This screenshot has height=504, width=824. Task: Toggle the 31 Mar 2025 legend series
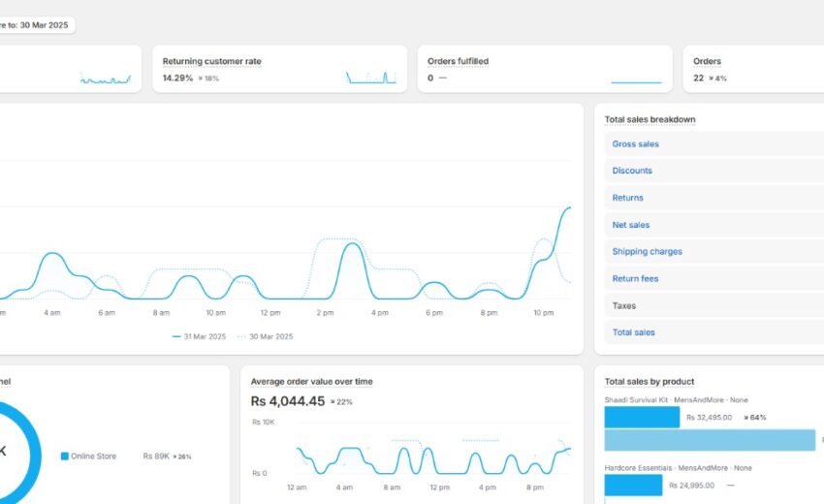click(199, 337)
